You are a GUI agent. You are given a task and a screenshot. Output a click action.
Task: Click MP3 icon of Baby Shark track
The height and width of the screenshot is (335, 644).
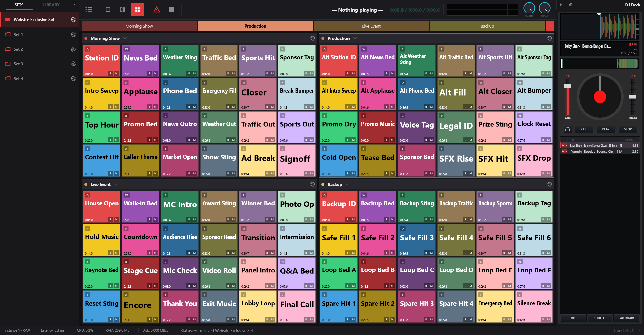(x=565, y=146)
